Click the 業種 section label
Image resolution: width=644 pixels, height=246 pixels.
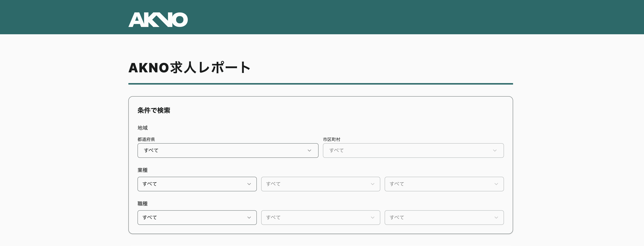pos(142,170)
